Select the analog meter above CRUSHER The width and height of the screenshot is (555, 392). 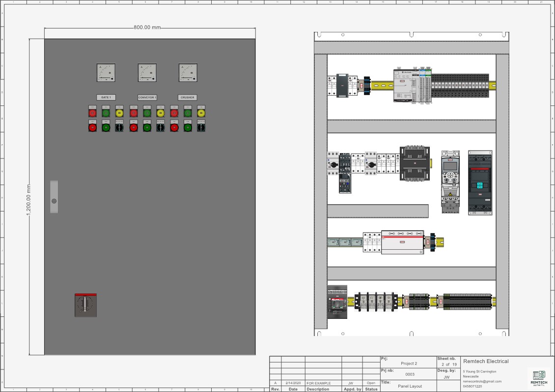(188, 73)
